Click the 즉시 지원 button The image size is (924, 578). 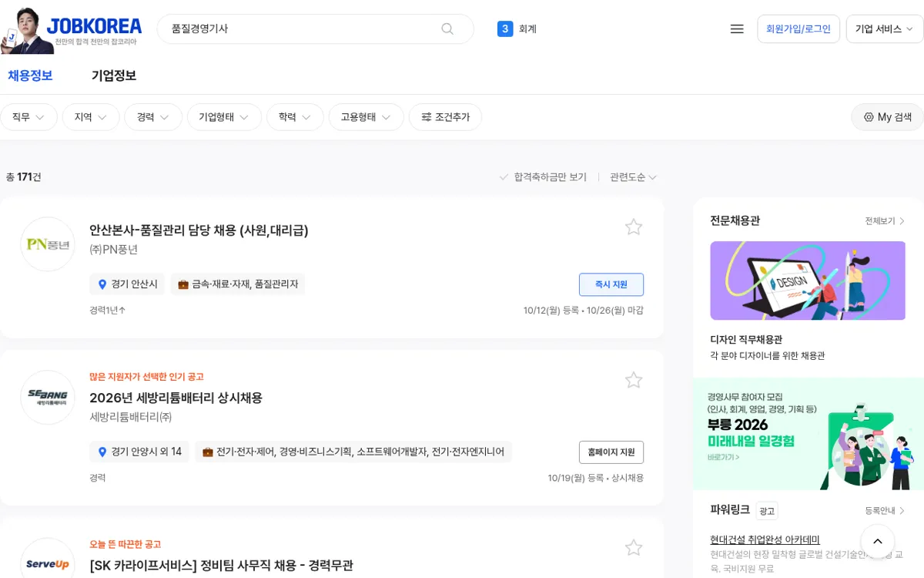click(611, 284)
